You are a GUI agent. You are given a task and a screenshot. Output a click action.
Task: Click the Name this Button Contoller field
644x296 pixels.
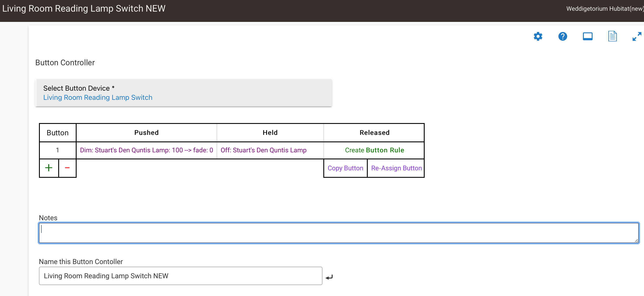tap(180, 276)
